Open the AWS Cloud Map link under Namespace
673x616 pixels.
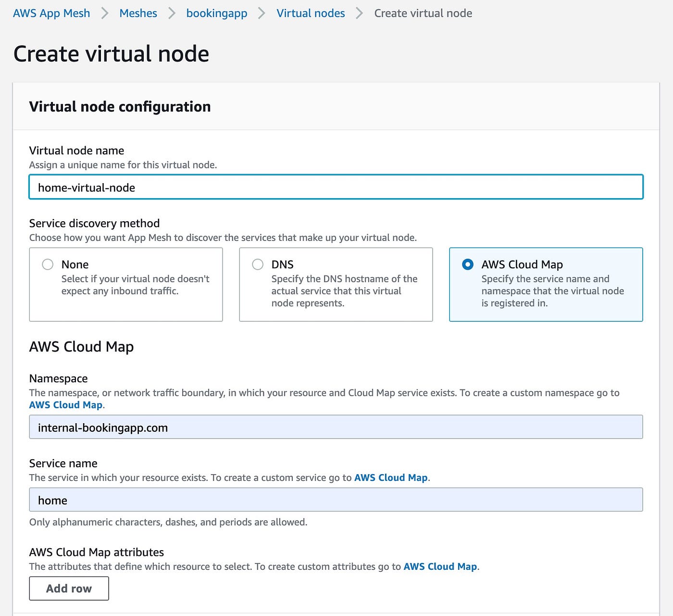[66, 405]
